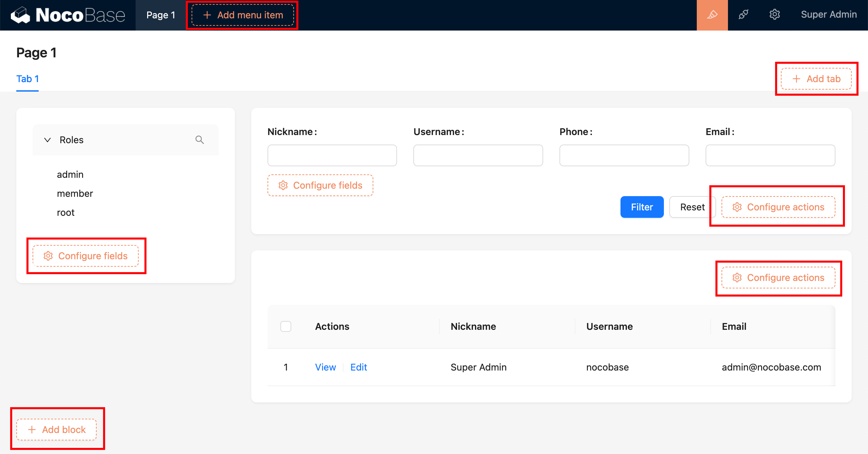Screen dimensions: 868x454
Task: Open Page 1 menu item
Action: pos(160,15)
